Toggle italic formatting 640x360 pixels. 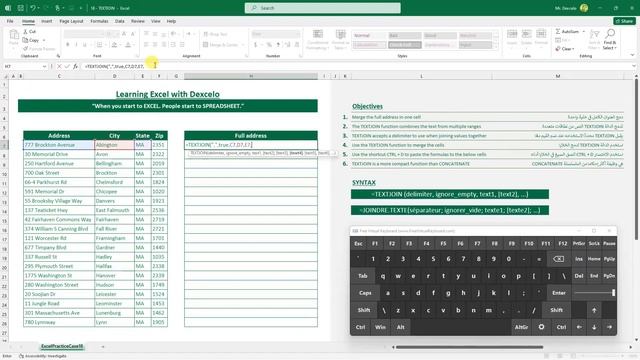point(76,44)
